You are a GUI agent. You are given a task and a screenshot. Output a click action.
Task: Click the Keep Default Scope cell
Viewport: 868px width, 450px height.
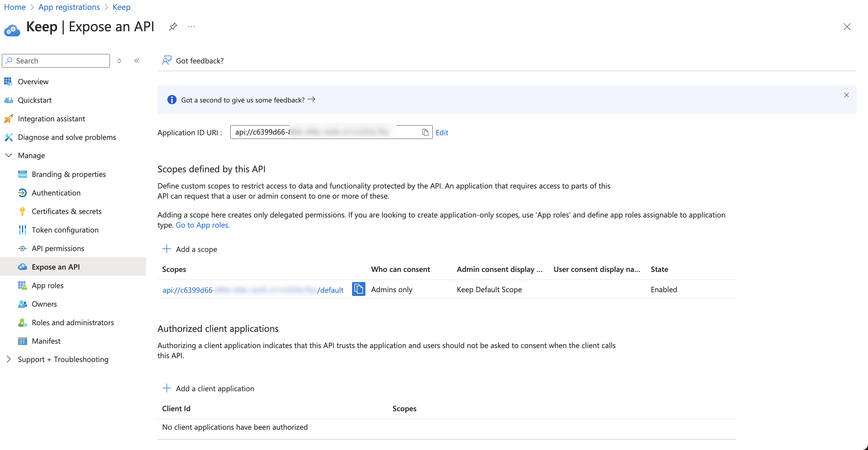click(489, 289)
